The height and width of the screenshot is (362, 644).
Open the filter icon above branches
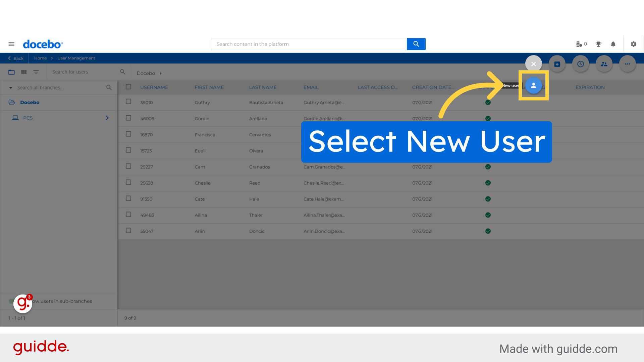pos(36,72)
